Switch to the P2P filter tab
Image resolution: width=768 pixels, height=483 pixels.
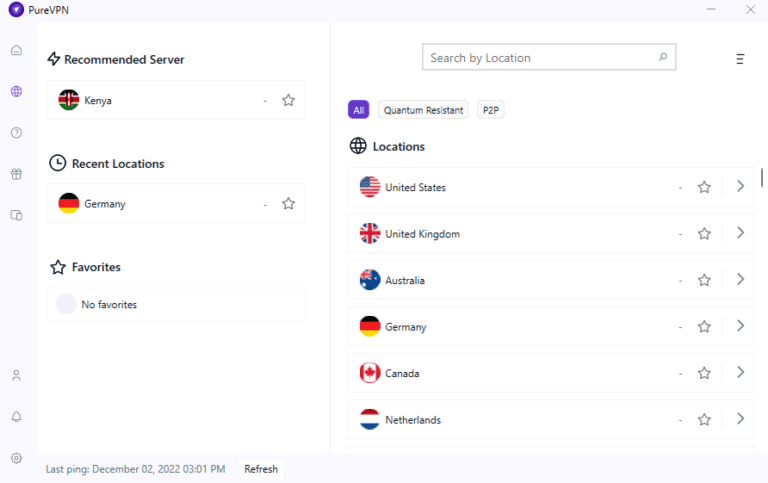click(491, 110)
